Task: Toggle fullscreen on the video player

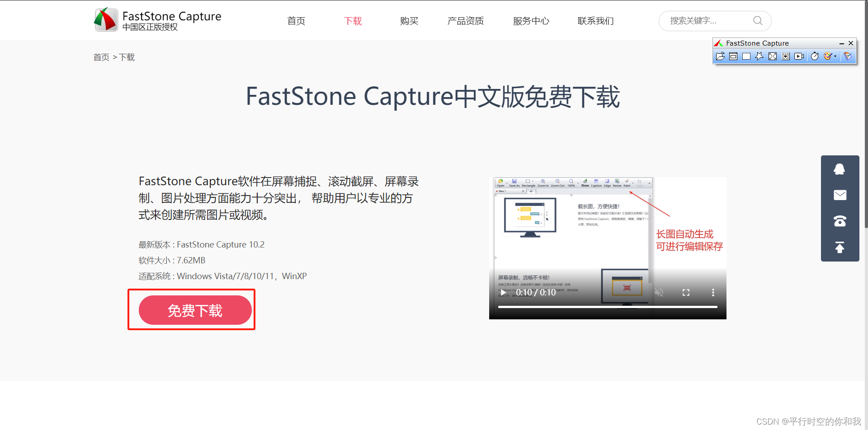Action: pos(686,292)
